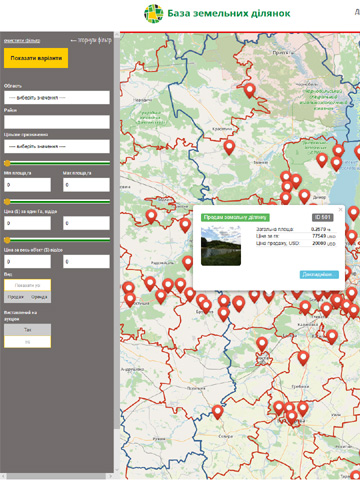This screenshot has width=360, height=480.
Task: Select the 'Оренда' listing type option
Action: pyautogui.click(x=39, y=297)
